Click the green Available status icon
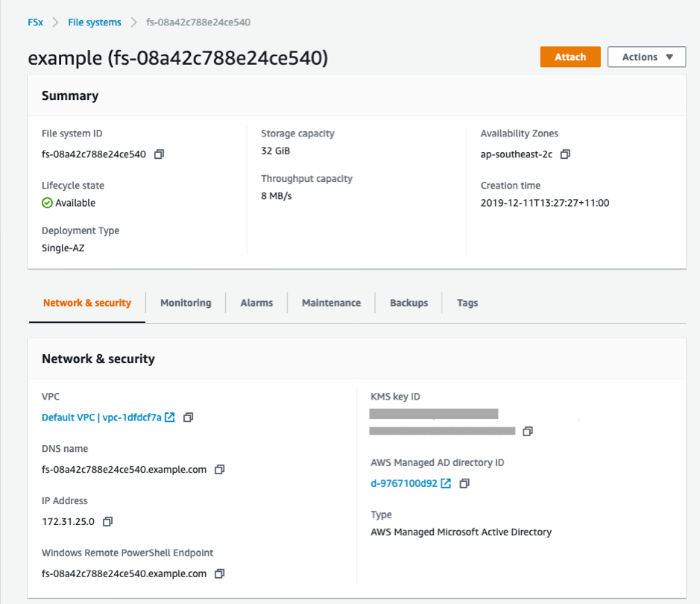Screen dimensions: 700x604 (x=47, y=203)
